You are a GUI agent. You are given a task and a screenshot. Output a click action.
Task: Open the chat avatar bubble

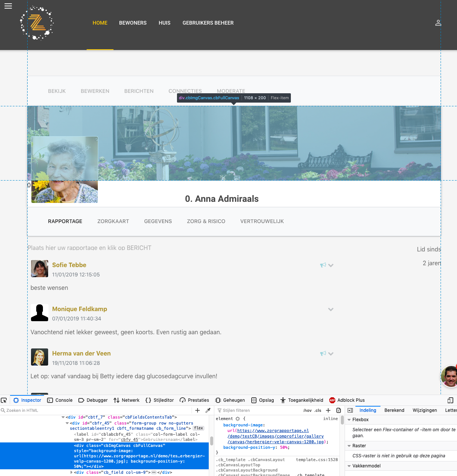click(x=449, y=376)
